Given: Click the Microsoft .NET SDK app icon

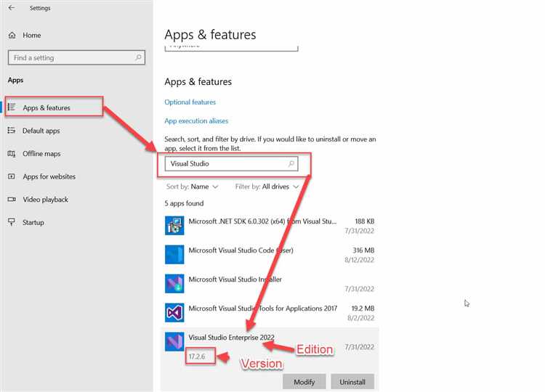Looking at the screenshot, I should click(174, 225).
